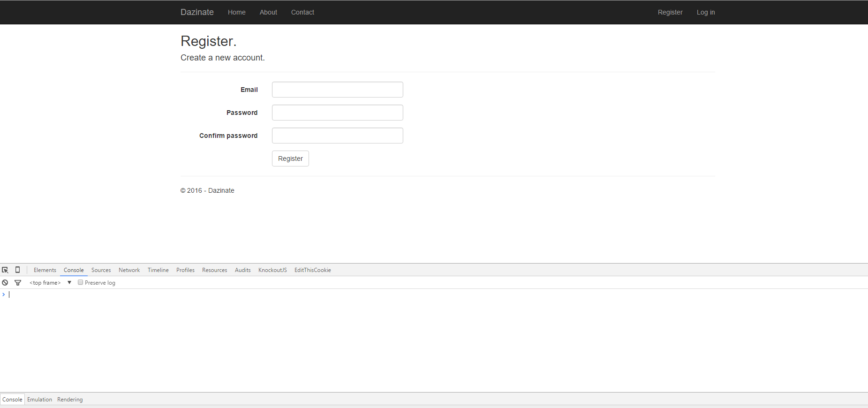
Task: Enable the Preserve log checkbox
Action: tap(81, 282)
